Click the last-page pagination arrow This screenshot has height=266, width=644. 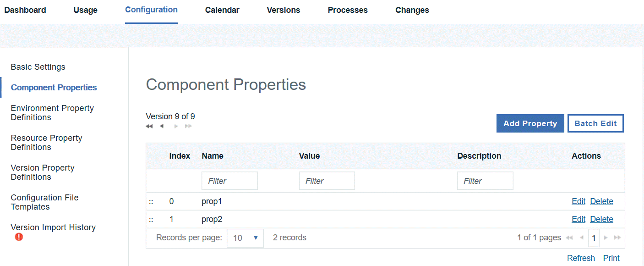click(x=617, y=238)
